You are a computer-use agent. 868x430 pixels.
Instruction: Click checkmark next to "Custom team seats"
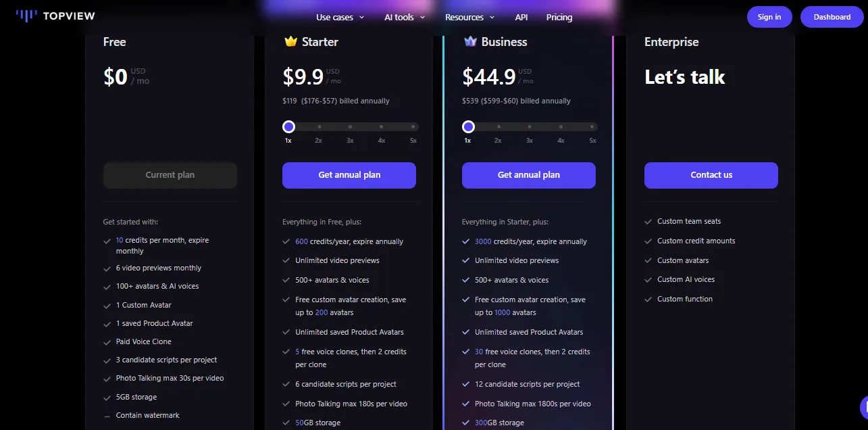click(x=648, y=221)
